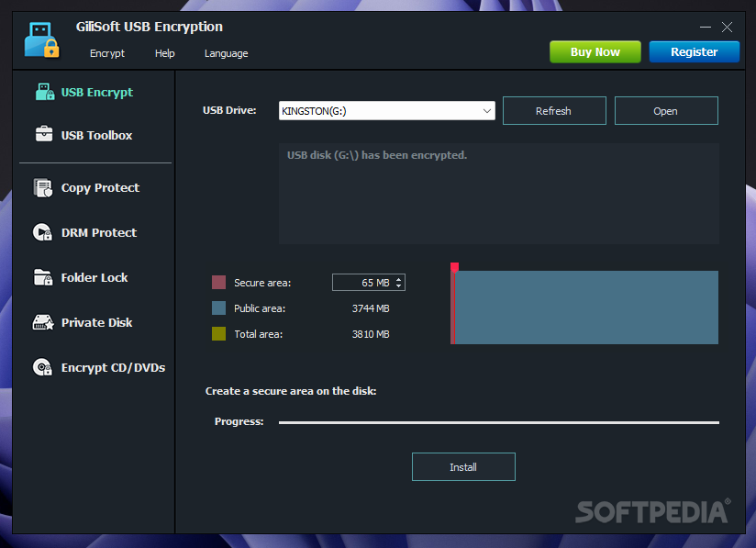The image size is (756, 548).
Task: Click the Progress bar
Action: coord(498,422)
